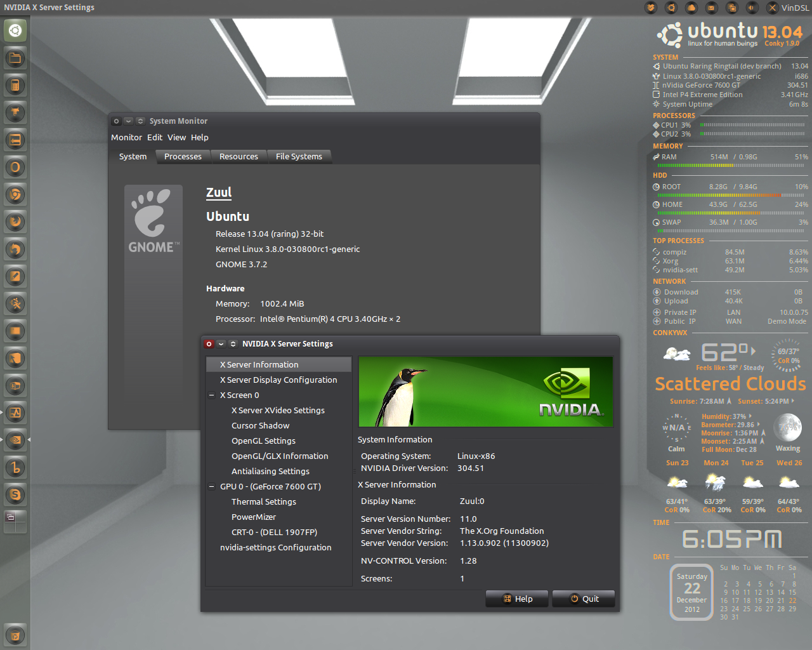Image resolution: width=812 pixels, height=650 pixels.
Task: Launch Firefox from the dock
Action: pos(15,222)
